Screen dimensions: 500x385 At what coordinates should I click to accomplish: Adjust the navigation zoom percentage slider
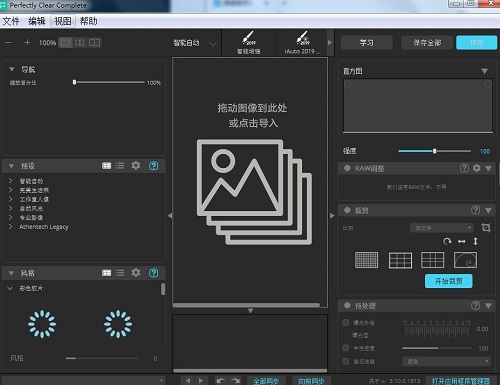click(109, 82)
